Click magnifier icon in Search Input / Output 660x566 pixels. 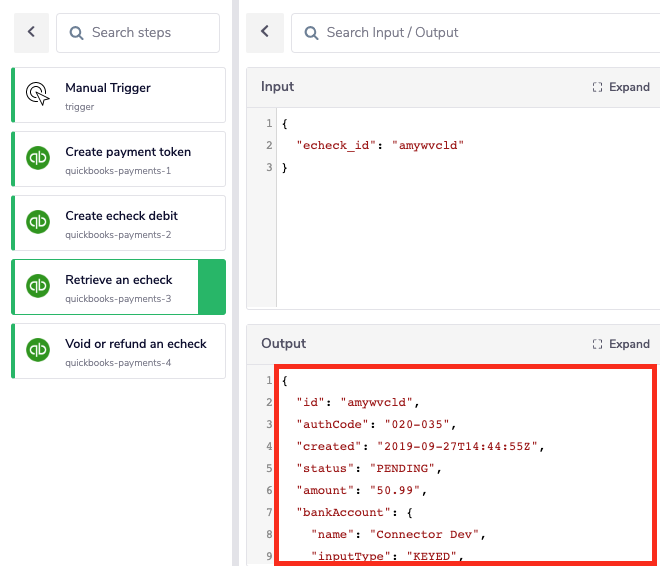click(311, 33)
